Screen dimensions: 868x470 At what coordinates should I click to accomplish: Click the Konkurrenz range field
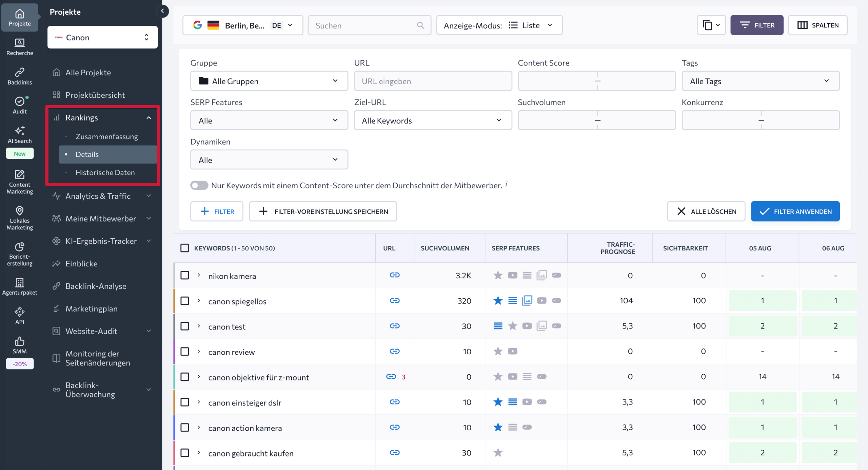[x=761, y=120]
